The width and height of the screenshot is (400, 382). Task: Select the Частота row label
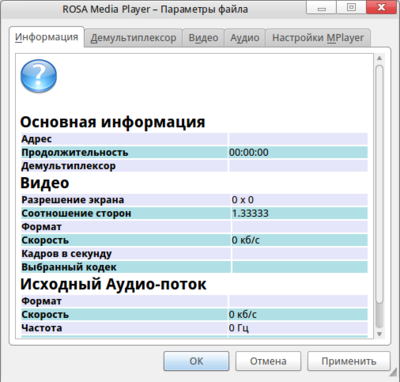click(42, 328)
